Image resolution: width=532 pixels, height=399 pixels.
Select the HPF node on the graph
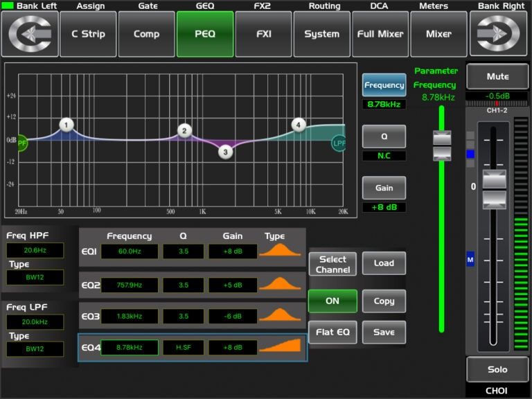22,143
